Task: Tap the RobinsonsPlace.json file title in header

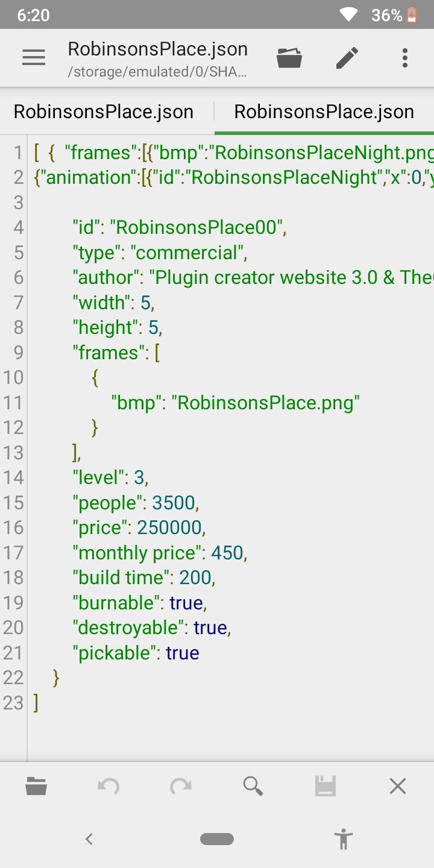Action: tap(158, 49)
